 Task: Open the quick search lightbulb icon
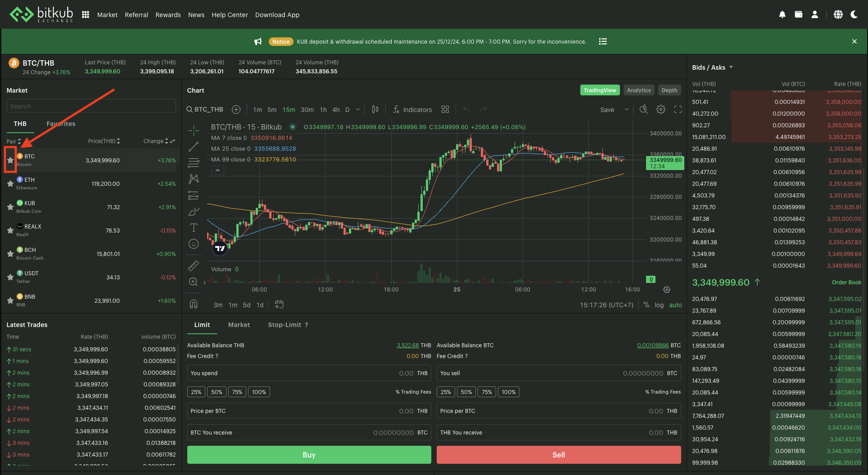pos(644,109)
